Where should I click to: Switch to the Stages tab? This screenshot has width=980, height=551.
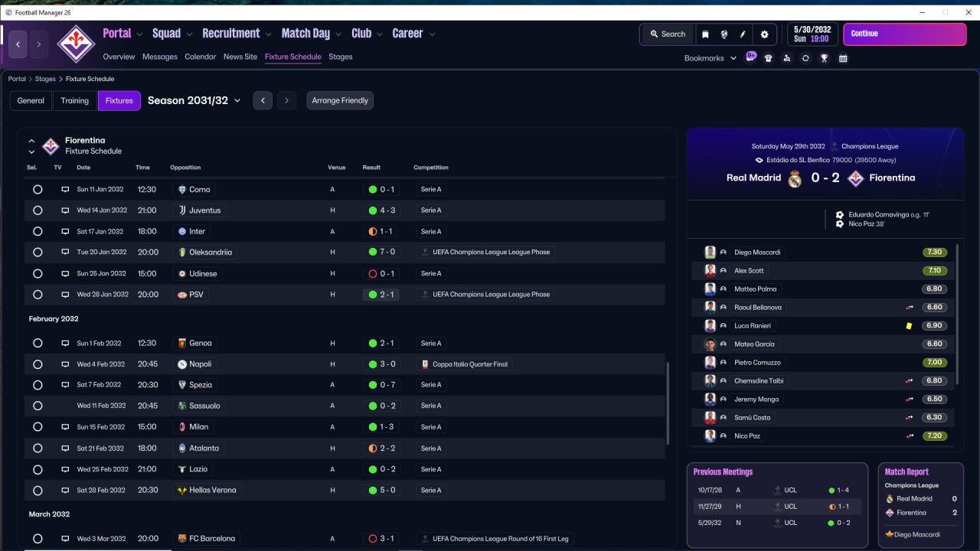[x=341, y=57]
